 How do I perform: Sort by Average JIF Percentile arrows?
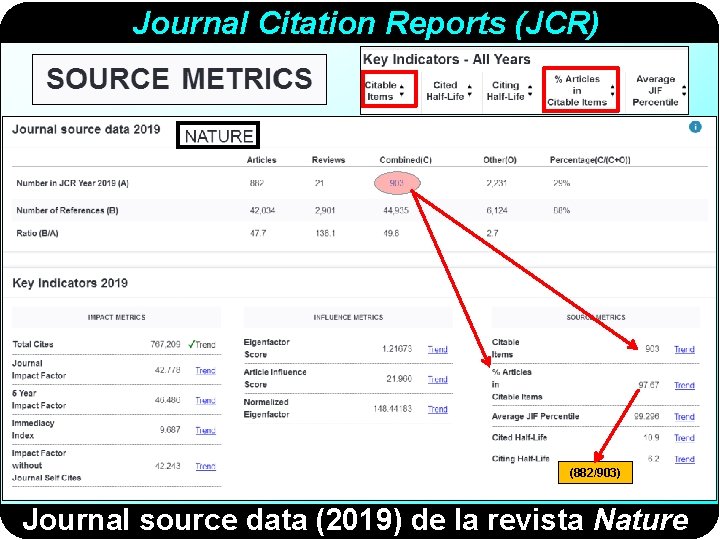click(684, 90)
